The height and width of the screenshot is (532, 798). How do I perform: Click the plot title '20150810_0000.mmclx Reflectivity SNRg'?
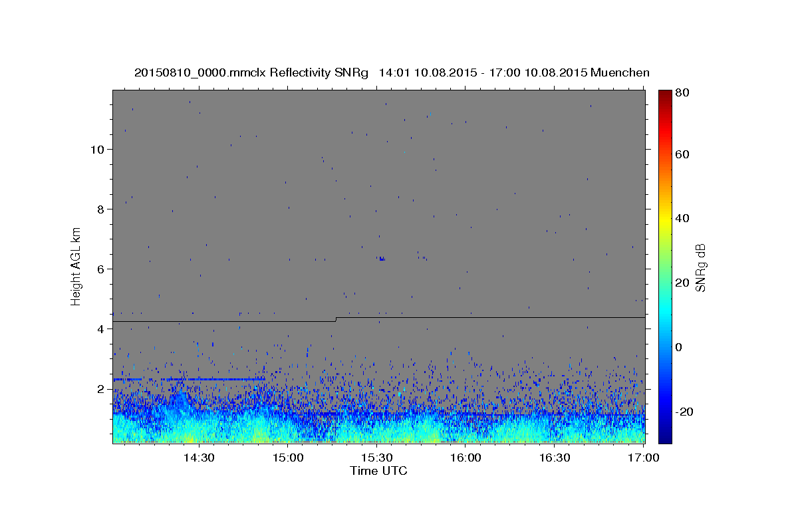[x=251, y=72]
